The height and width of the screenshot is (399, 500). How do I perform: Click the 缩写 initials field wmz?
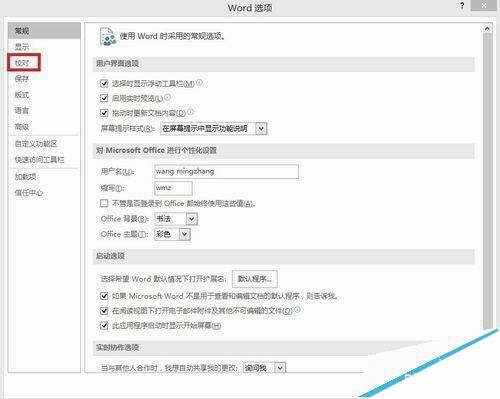point(173,188)
